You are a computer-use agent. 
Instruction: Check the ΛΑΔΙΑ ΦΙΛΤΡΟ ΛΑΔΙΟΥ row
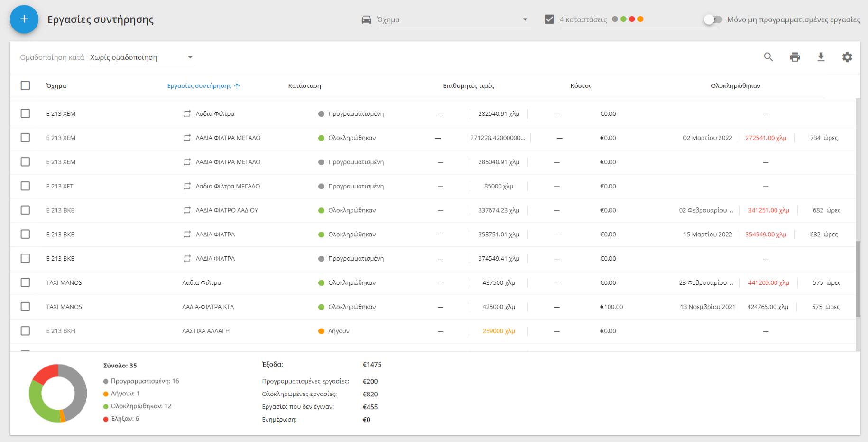pos(25,210)
